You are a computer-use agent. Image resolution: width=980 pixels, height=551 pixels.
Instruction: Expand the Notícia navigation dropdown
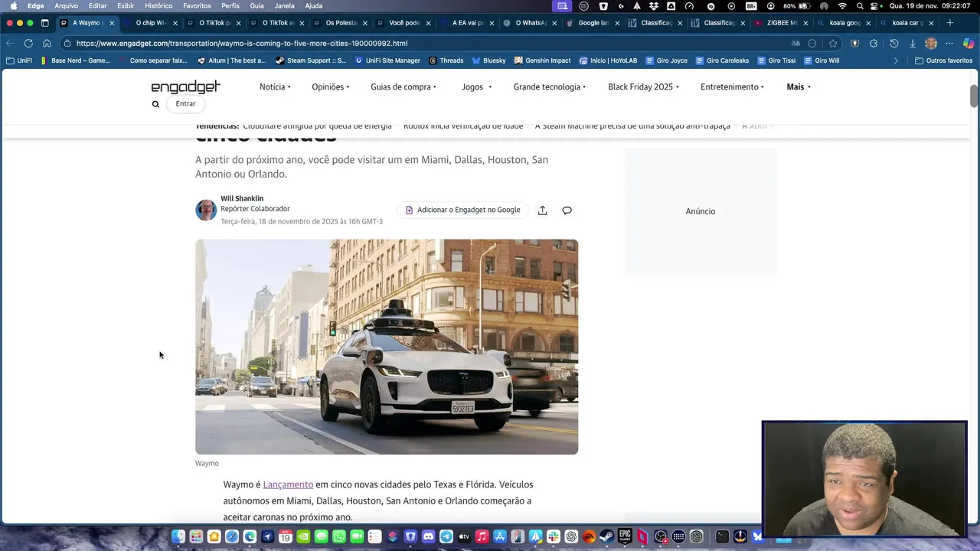click(x=275, y=87)
